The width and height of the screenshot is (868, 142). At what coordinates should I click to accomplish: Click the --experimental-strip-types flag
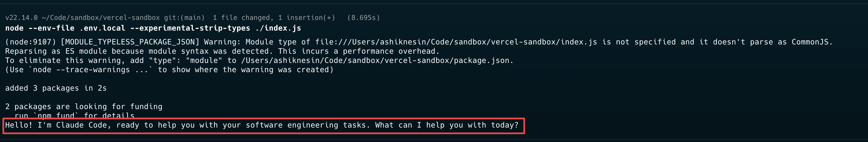click(x=190, y=28)
